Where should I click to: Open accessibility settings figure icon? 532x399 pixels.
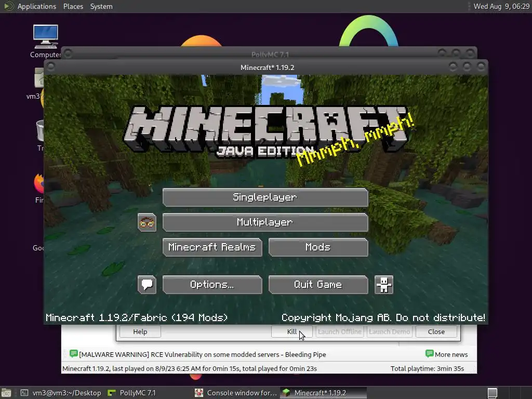tap(384, 284)
